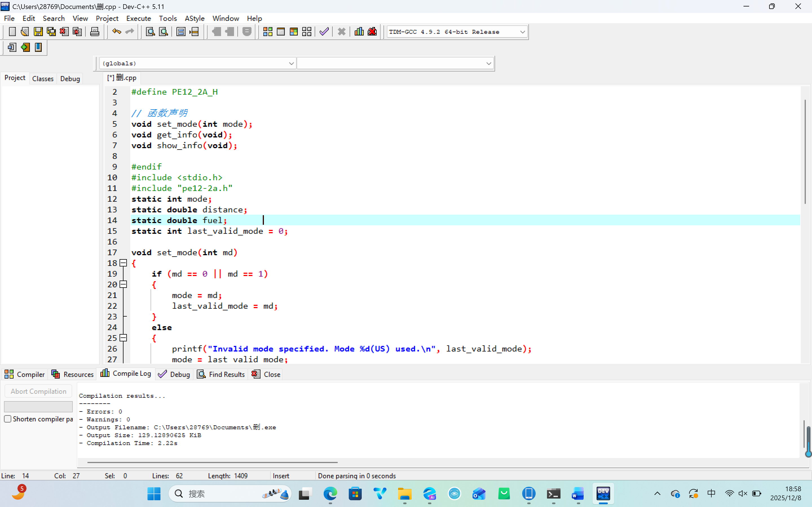812x507 pixels.
Task: Click the Print icon in toolbar
Action: (x=95, y=32)
